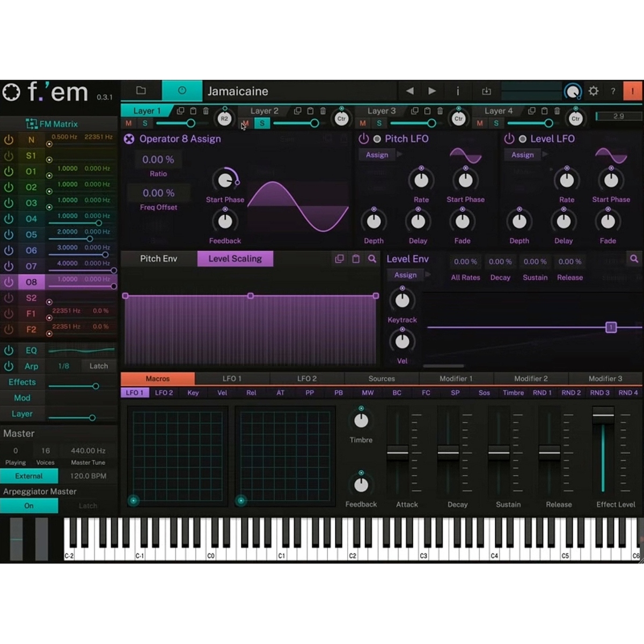Open the preset browser folder icon

141,90
